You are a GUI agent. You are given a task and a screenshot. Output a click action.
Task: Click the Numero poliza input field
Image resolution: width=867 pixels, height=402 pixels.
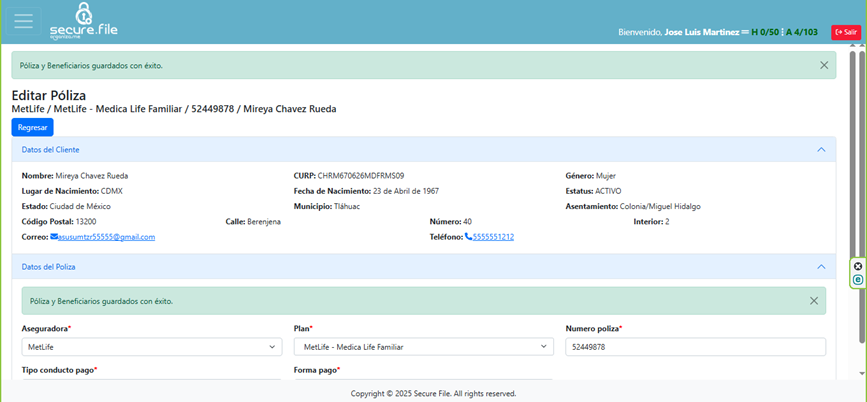coord(695,347)
